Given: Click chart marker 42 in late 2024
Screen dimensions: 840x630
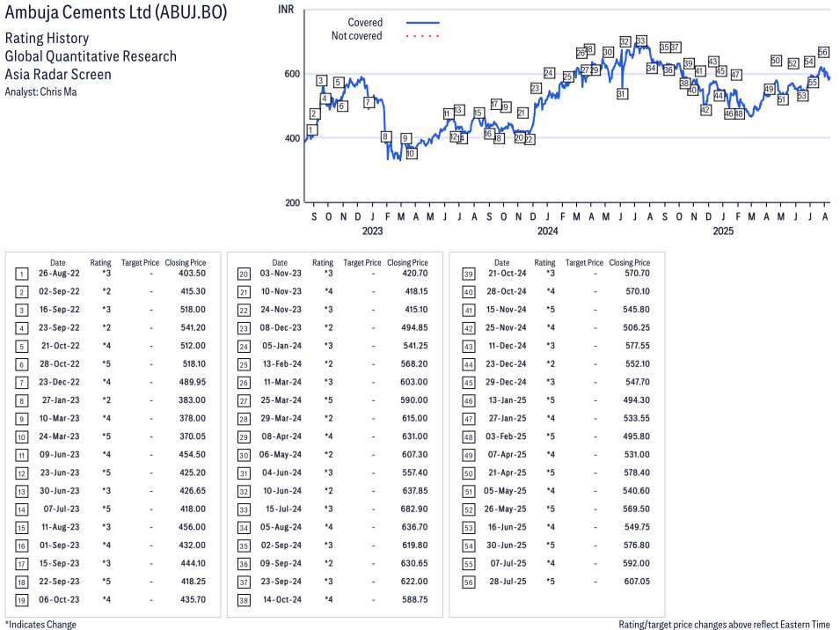Looking at the screenshot, I should point(705,110).
